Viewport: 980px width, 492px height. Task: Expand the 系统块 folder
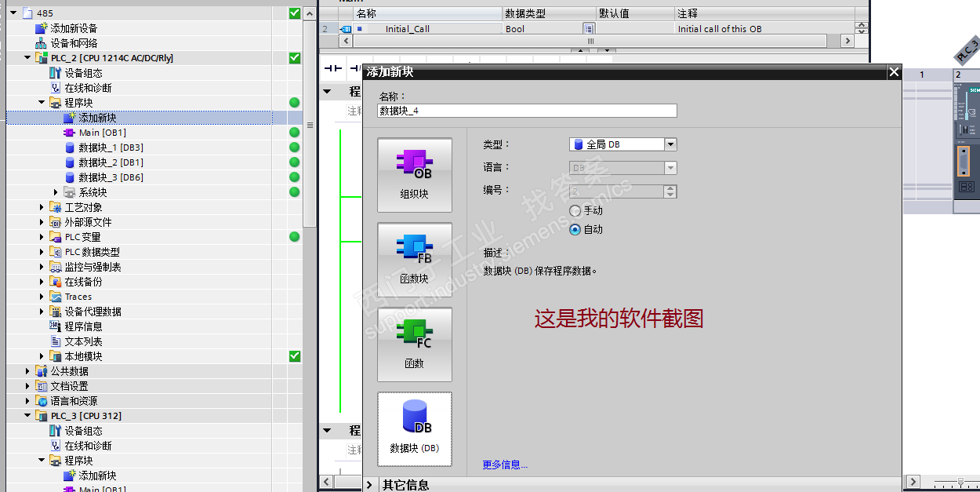point(56,192)
